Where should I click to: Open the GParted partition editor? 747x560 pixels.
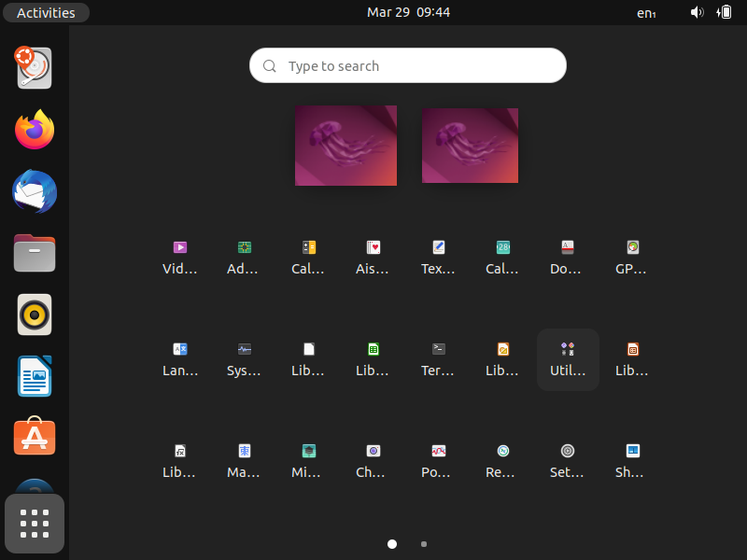[632, 258]
